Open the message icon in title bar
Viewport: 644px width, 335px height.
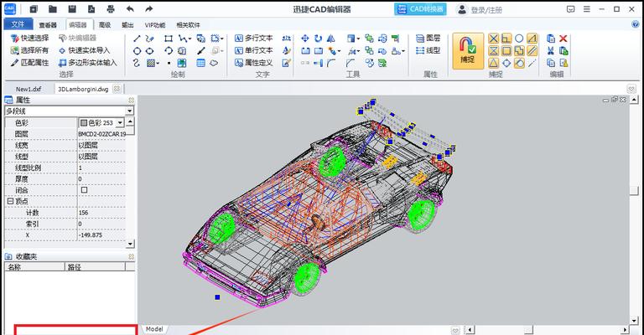[x=570, y=9]
